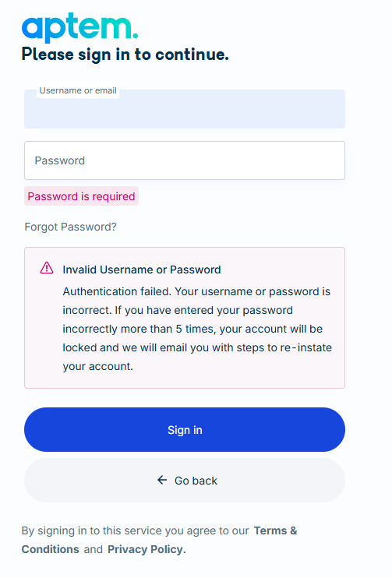Click the floating 'Username or email' label
The height and width of the screenshot is (578, 392).
coord(78,90)
